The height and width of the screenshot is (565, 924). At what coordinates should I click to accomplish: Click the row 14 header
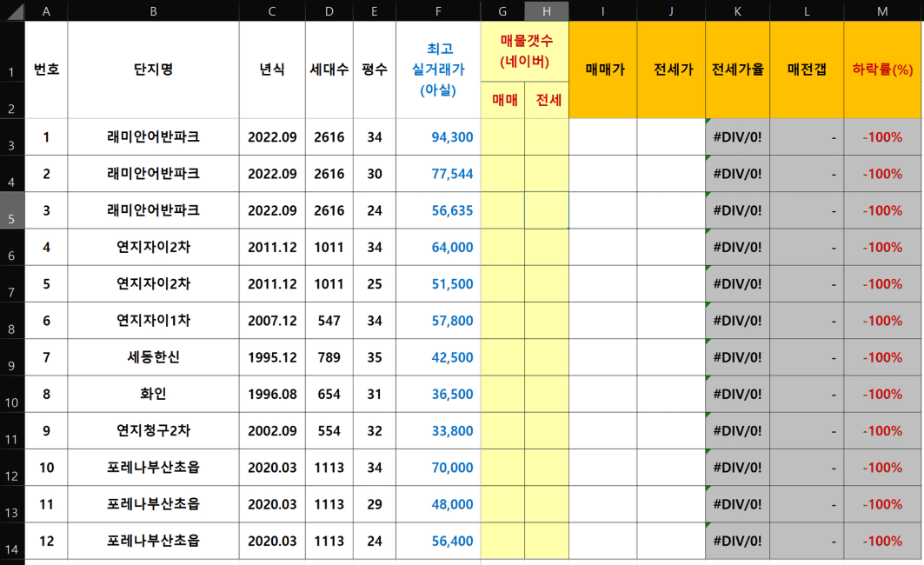pos(11,541)
